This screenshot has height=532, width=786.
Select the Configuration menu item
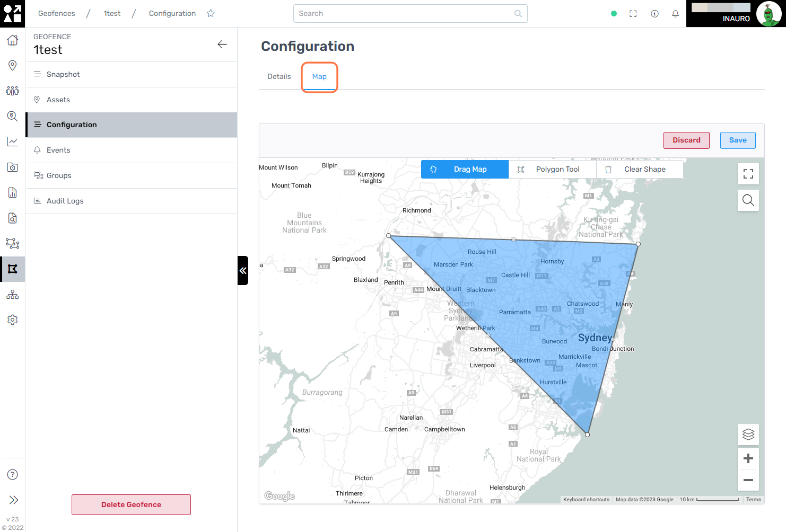pyautogui.click(x=132, y=125)
